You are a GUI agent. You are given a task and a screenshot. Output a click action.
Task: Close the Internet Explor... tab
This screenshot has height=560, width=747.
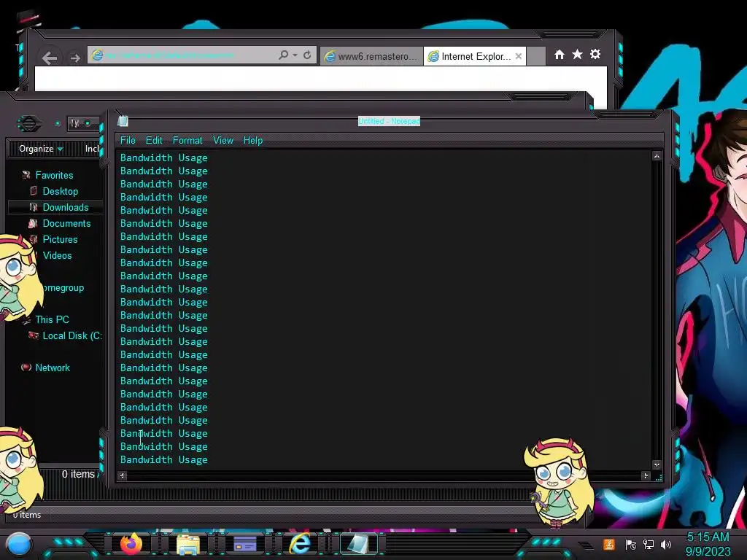pyautogui.click(x=519, y=56)
